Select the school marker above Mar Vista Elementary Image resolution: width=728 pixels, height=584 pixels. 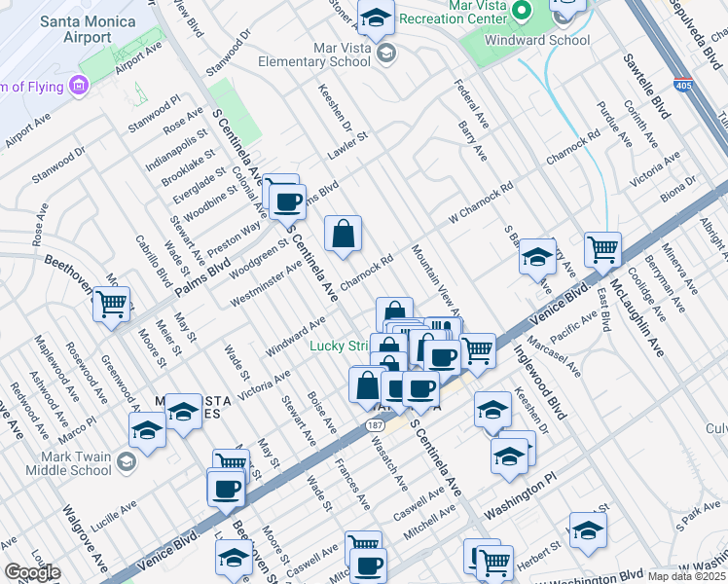click(x=377, y=20)
